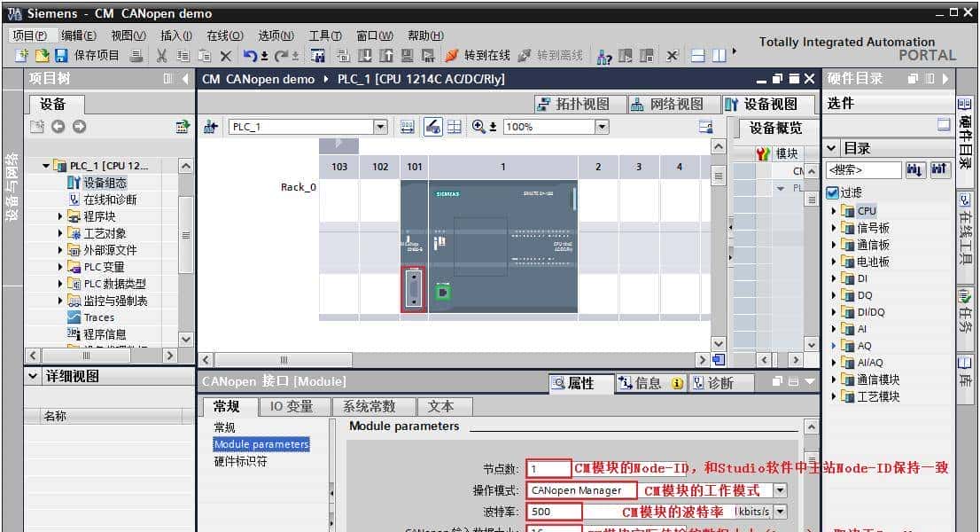This screenshot has height=532, width=980.
Task: Click the zoom magnifier icon in device view
Action: (478, 127)
